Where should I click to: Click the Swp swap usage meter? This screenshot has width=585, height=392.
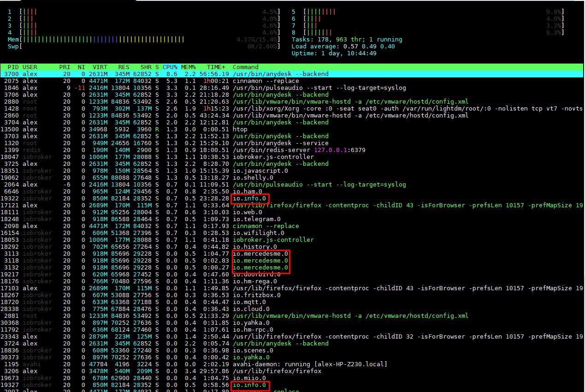tap(144, 46)
